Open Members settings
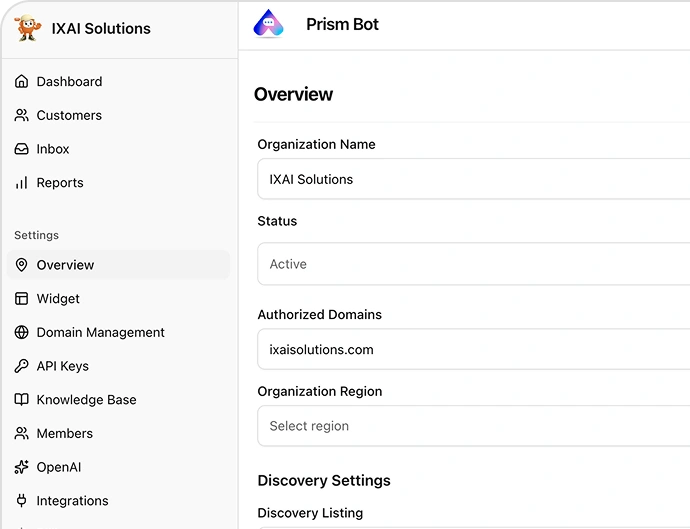690x529 pixels. pyautogui.click(x=118, y=433)
